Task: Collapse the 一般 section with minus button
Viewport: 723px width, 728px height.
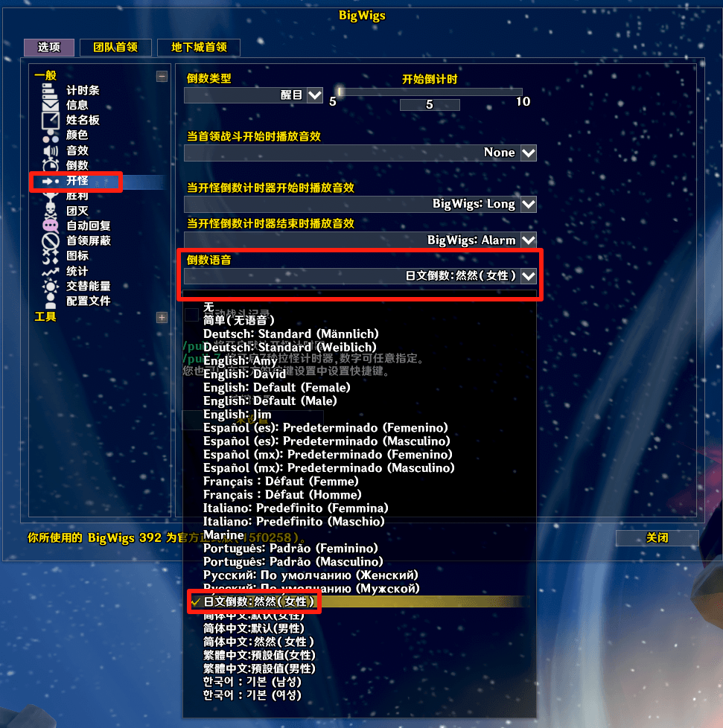Action: coord(162,76)
